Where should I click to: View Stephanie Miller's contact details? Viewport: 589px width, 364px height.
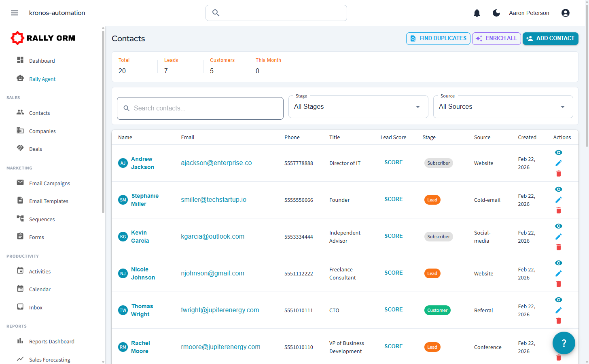tap(559, 189)
